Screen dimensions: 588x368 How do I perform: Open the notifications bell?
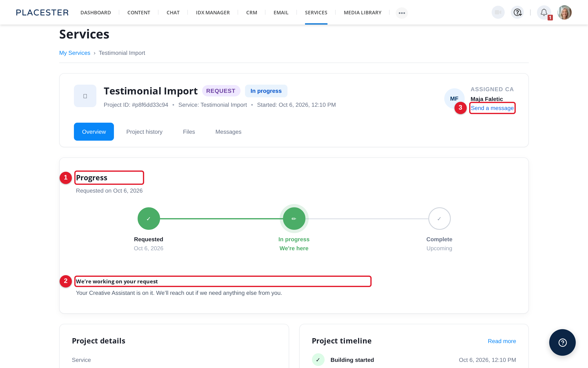coord(544,12)
